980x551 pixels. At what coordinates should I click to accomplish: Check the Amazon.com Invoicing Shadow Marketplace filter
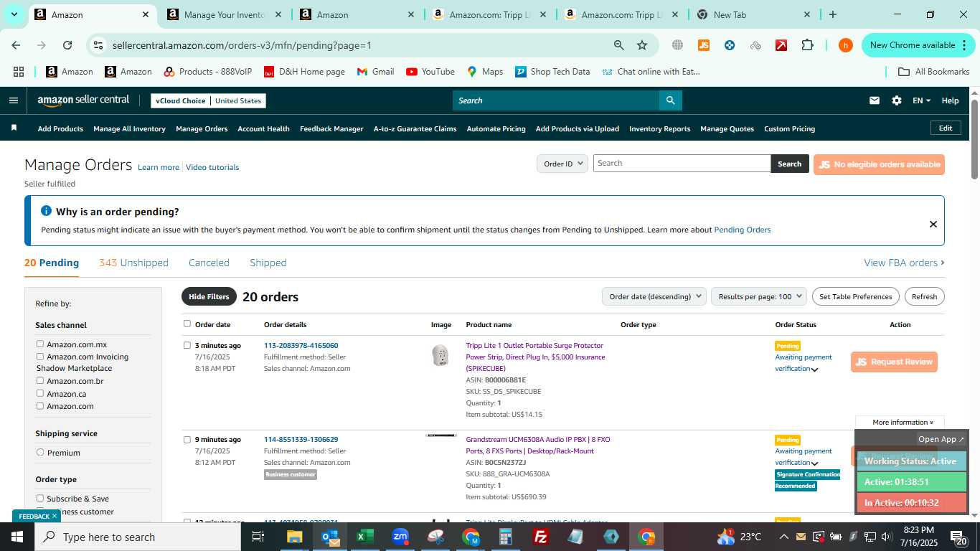(x=40, y=357)
